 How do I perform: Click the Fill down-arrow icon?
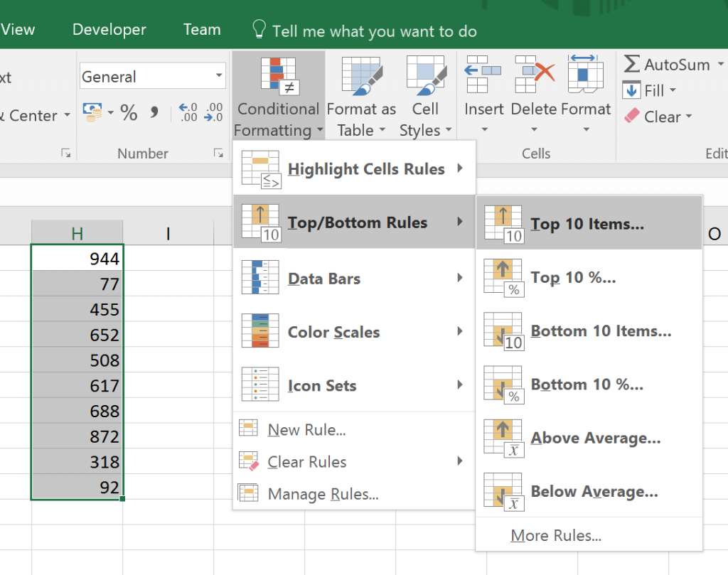tap(631, 90)
